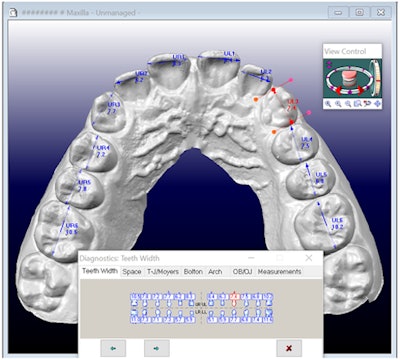Click the UL6 10.2 measurement label

click(x=337, y=224)
